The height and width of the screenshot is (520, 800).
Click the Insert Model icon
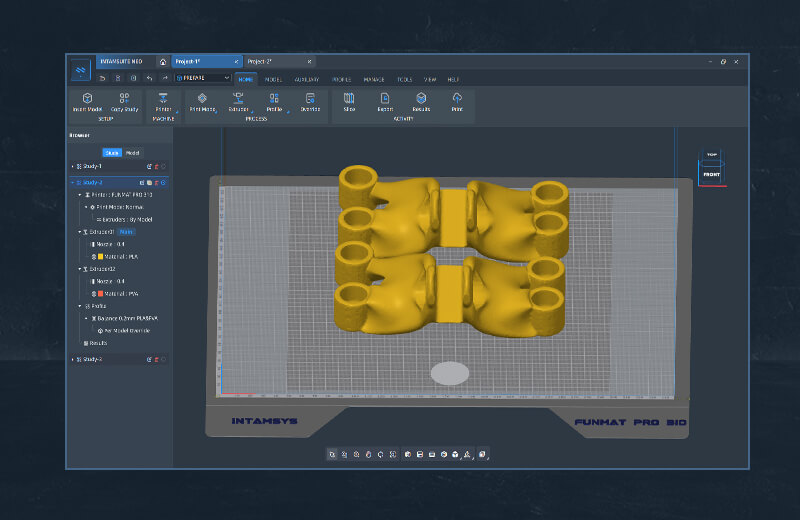click(x=87, y=99)
